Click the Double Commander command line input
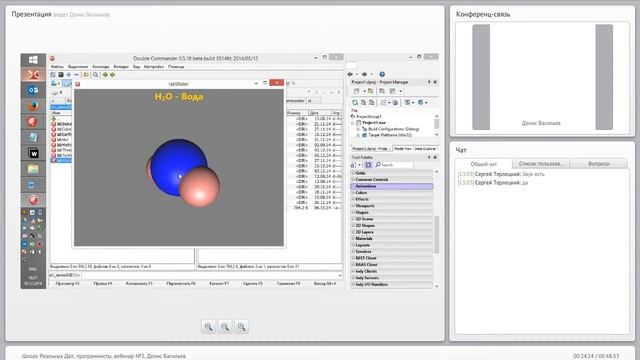This screenshot has height=360, width=640. point(211,276)
